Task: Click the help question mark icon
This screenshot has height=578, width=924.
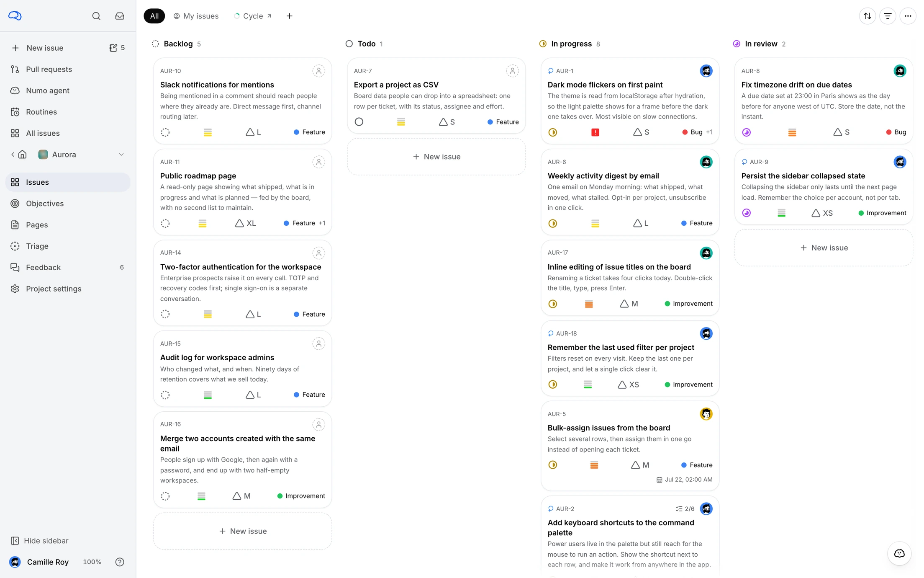Action: tap(120, 562)
